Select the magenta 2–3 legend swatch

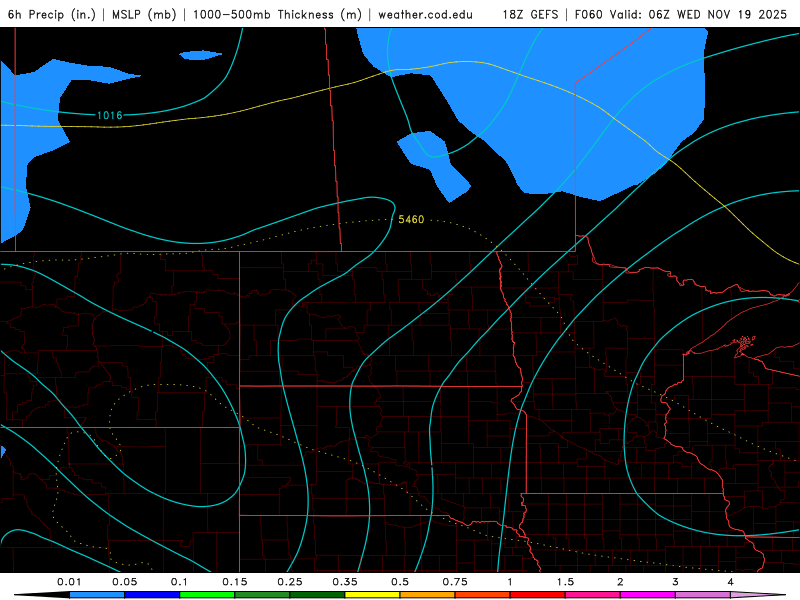648,595
